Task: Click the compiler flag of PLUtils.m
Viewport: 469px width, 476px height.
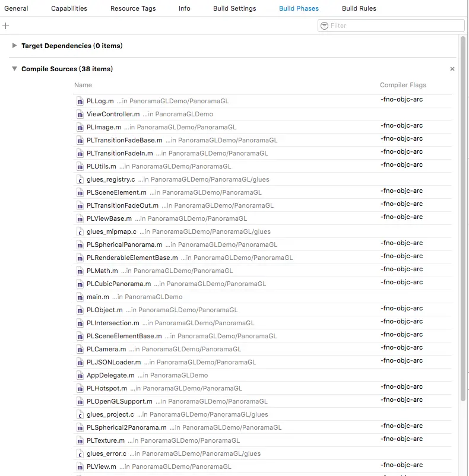Action: 401,164
